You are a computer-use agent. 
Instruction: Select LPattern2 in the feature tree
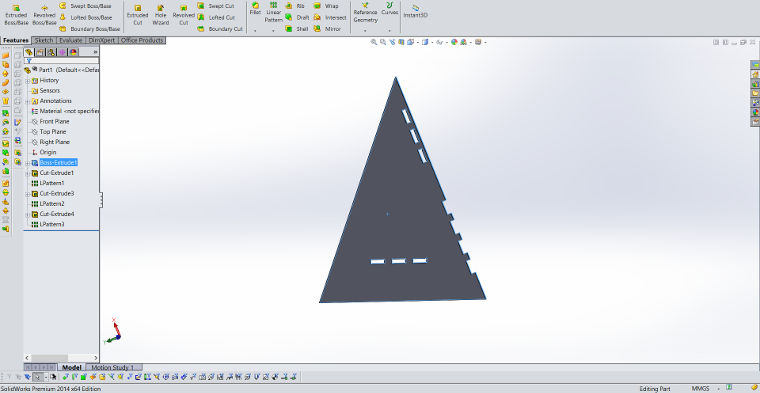[48, 204]
